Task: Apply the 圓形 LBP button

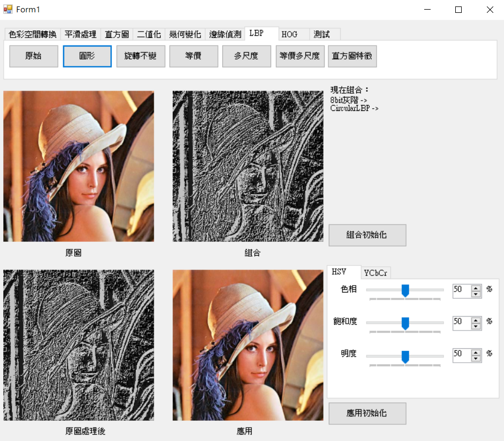Action: [87, 56]
